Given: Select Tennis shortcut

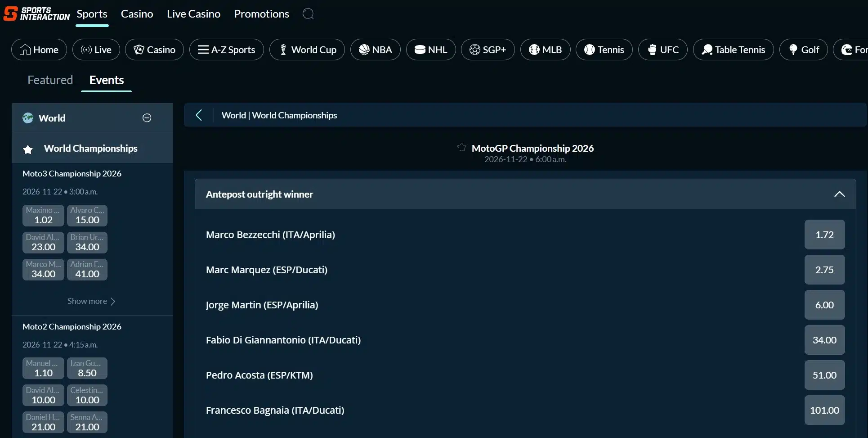Looking at the screenshot, I should (x=604, y=50).
